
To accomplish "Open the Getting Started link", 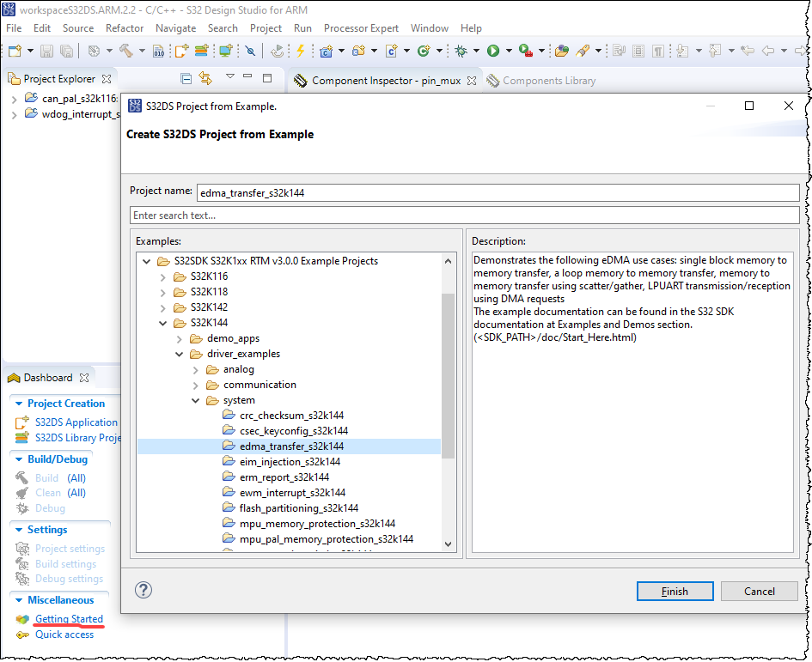I will point(70,619).
